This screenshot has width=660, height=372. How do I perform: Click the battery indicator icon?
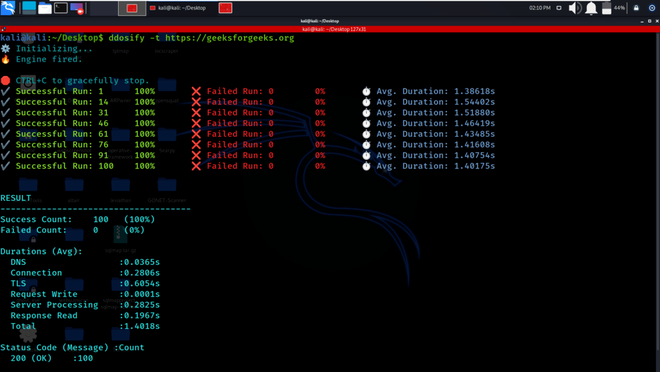pos(607,8)
